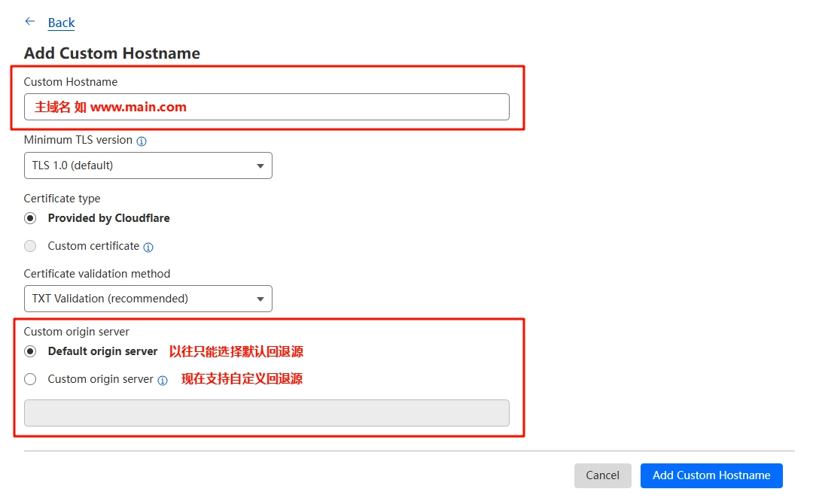Open the Back link

click(61, 23)
